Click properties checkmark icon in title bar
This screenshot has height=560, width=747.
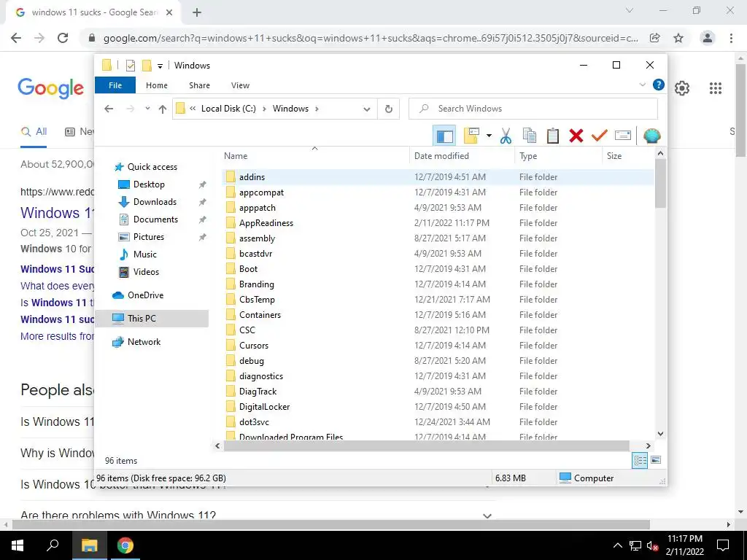(x=130, y=65)
